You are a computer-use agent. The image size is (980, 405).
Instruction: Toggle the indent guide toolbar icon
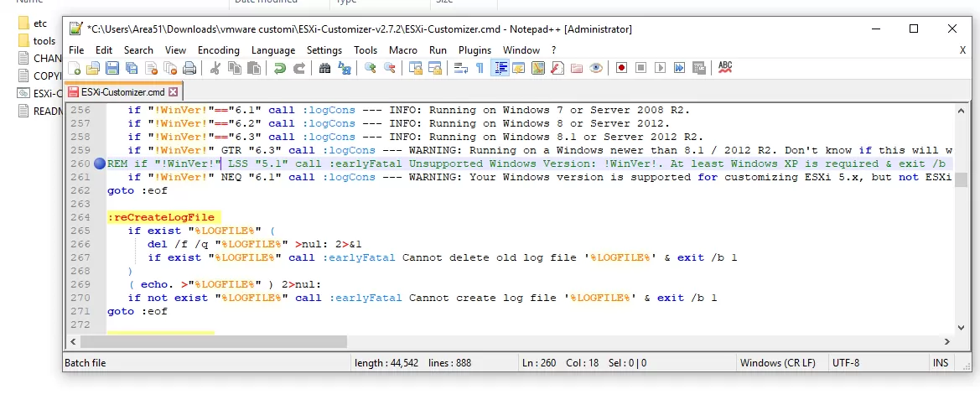[x=500, y=68]
